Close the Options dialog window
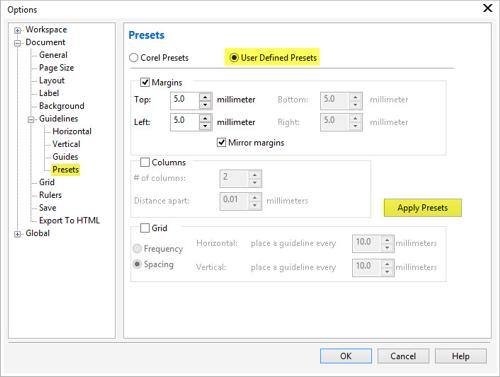The image size is (500, 377). (488, 8)
